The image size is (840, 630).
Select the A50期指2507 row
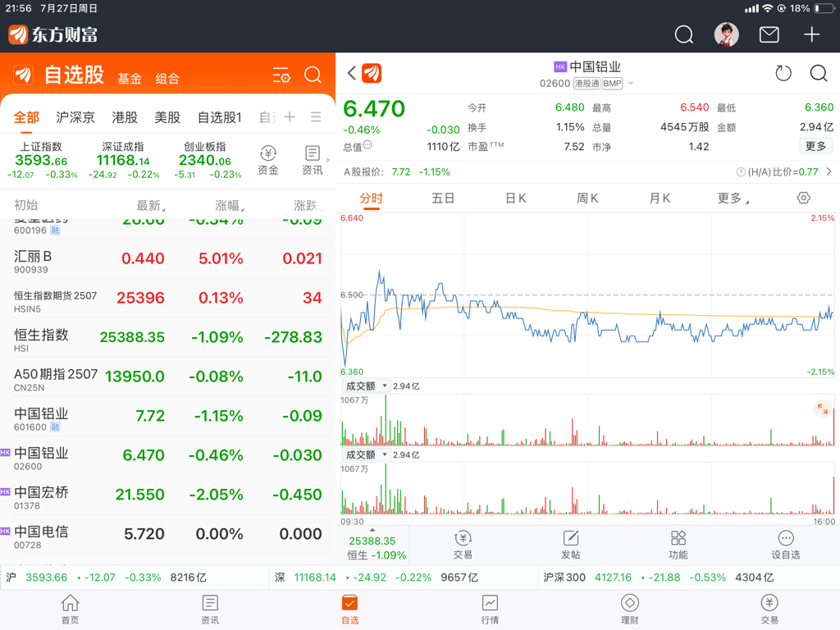click(167, 377)
